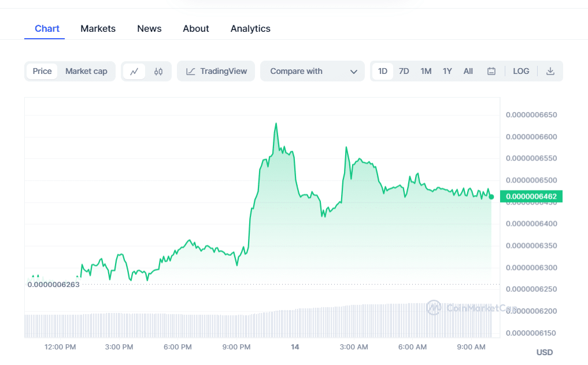Click the TradingView chart icon button
The image size is (588, 365).
(216, 72)
